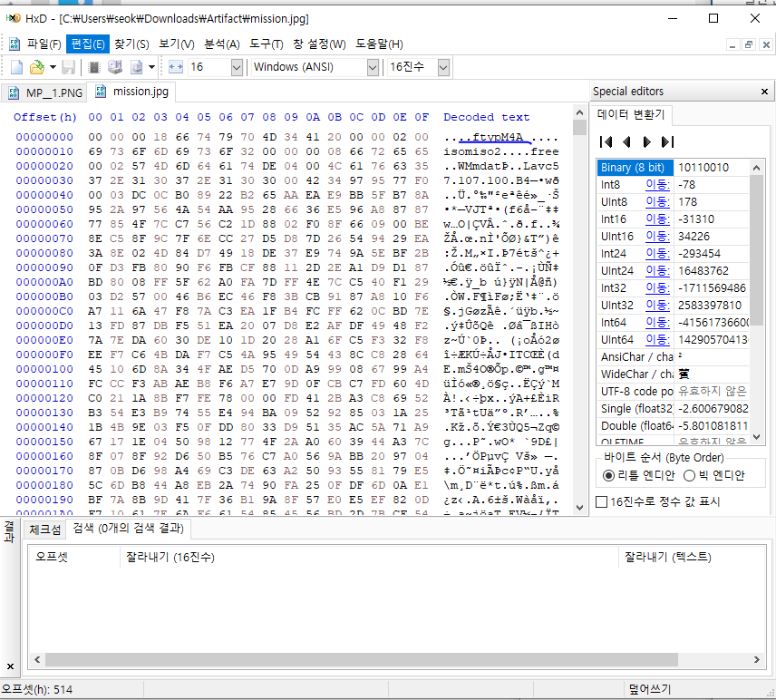Click the 오프셋 column header
This screenshot has width=776, height=700.
coord(74,557)
